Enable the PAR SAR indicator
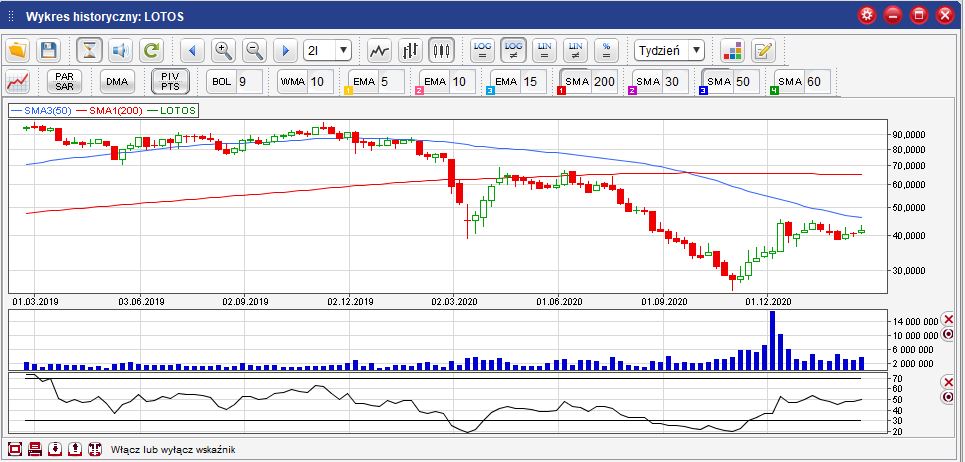 coord(65,82)
